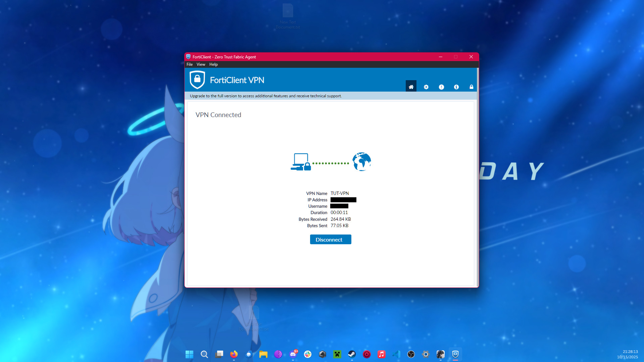The width and height of the screenshot is (644, 362).
Task: Open Windows Search from taskbar
Action: coord(204,354)
